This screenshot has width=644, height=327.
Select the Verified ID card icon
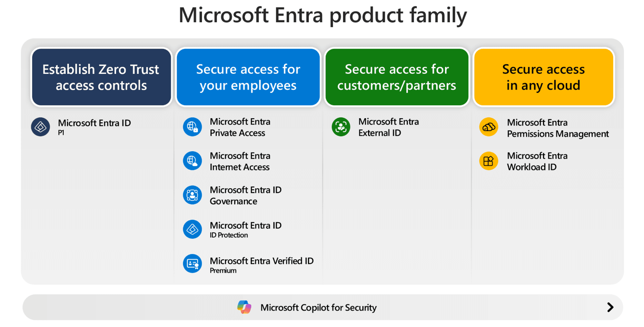pos(193,263)
